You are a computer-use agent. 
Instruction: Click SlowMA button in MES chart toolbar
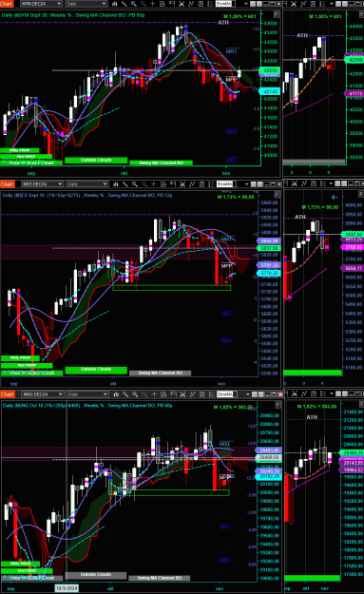click(x=224, y=184)
